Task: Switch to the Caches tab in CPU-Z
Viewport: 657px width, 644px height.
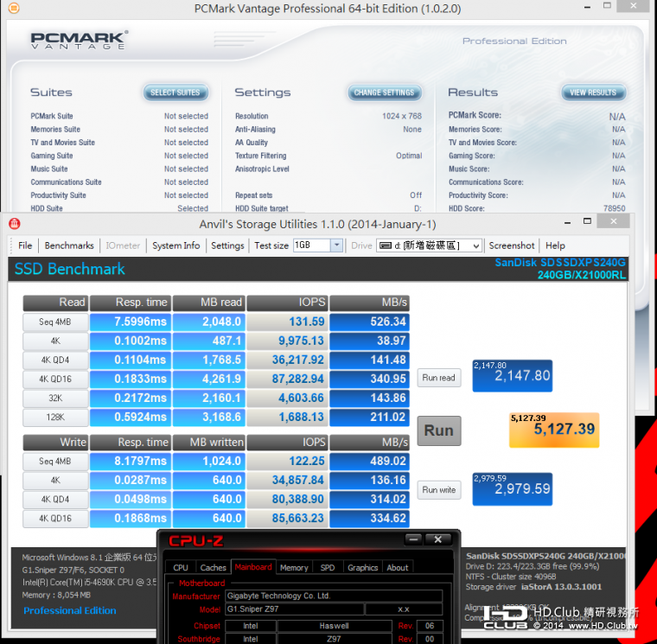Action: coord(213,568)
